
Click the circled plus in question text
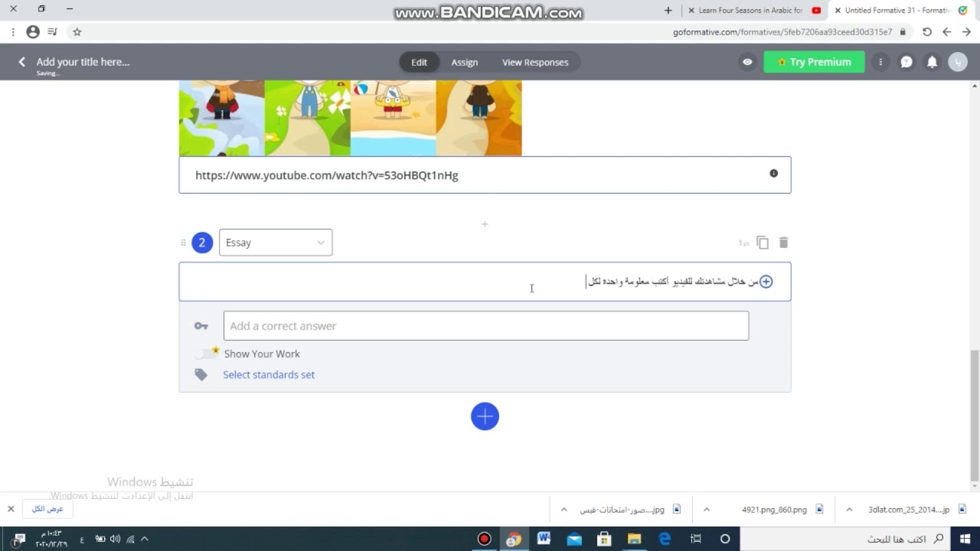(766, 282)
